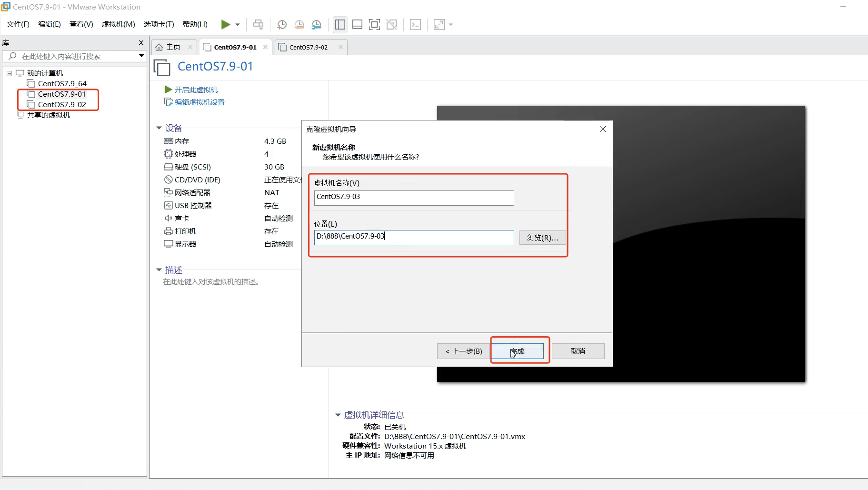Close the 克隆虚拟机向导 dialog

[603, 129]
